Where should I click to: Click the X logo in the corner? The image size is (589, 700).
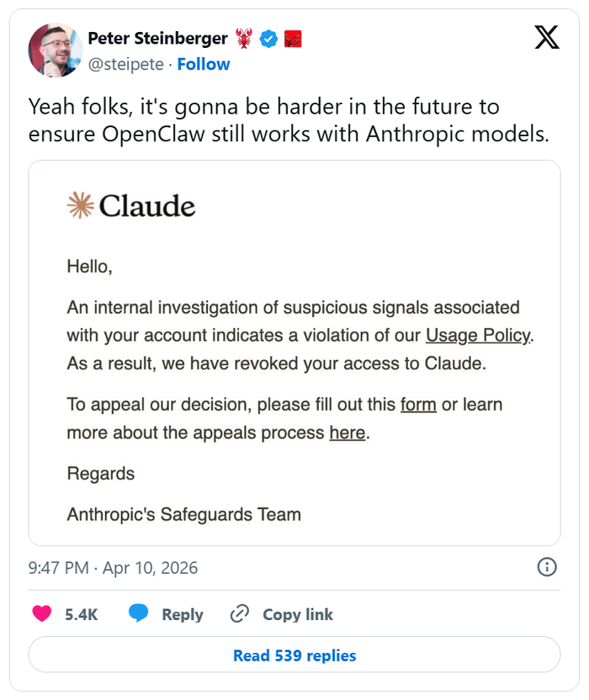pyautogui.click(x=547, y=38)
